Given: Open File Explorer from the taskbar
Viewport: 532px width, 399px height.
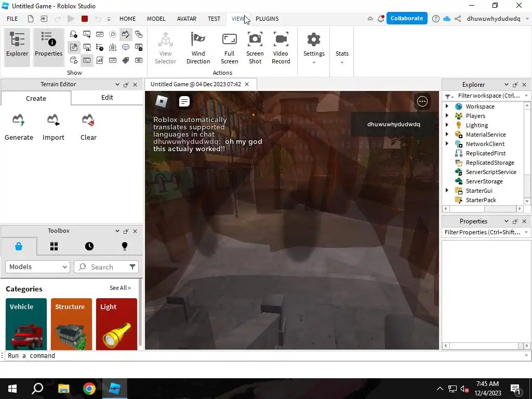Looking at the screenshot, I should tap(63, 389).
